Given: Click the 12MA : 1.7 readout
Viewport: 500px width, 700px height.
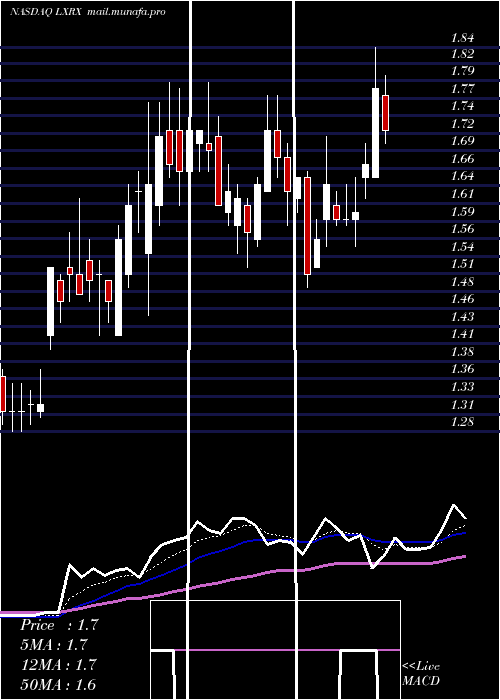Looking at the screenshot, I should 59,665.
